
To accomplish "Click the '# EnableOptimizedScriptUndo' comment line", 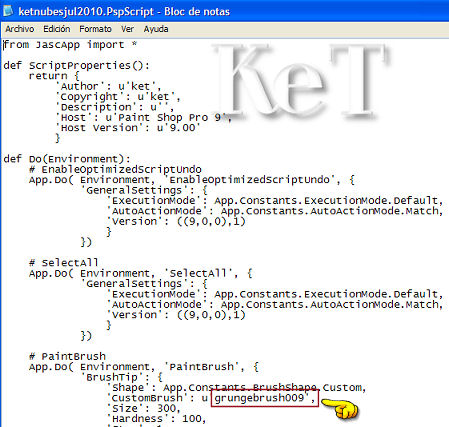I will click(115, 169).
